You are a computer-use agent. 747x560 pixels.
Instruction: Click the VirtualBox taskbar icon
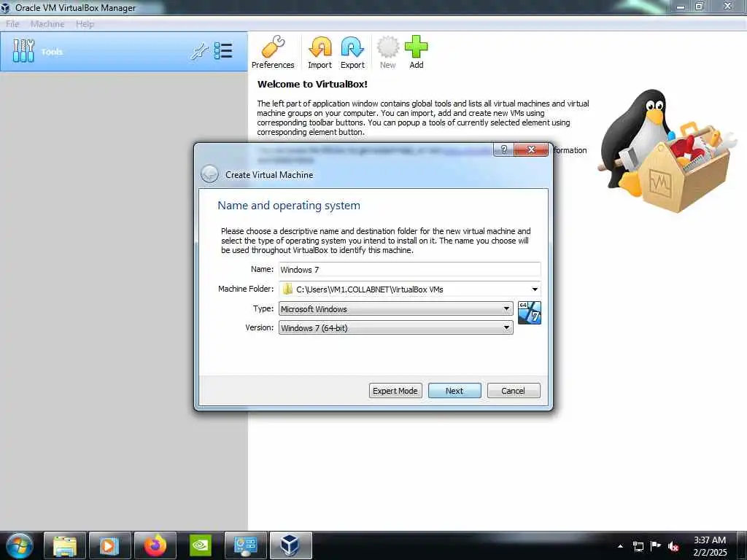point(290,545)
